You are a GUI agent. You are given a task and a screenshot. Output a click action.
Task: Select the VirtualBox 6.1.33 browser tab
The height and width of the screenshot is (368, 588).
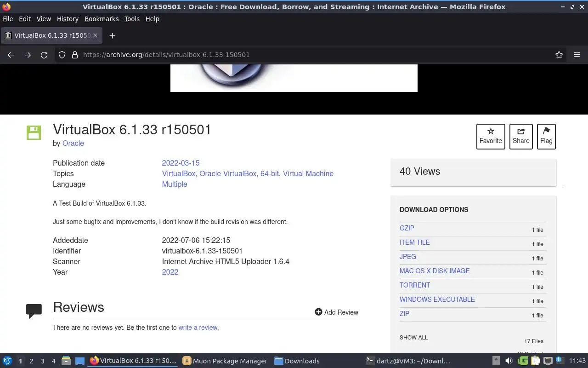pos(51,35)
